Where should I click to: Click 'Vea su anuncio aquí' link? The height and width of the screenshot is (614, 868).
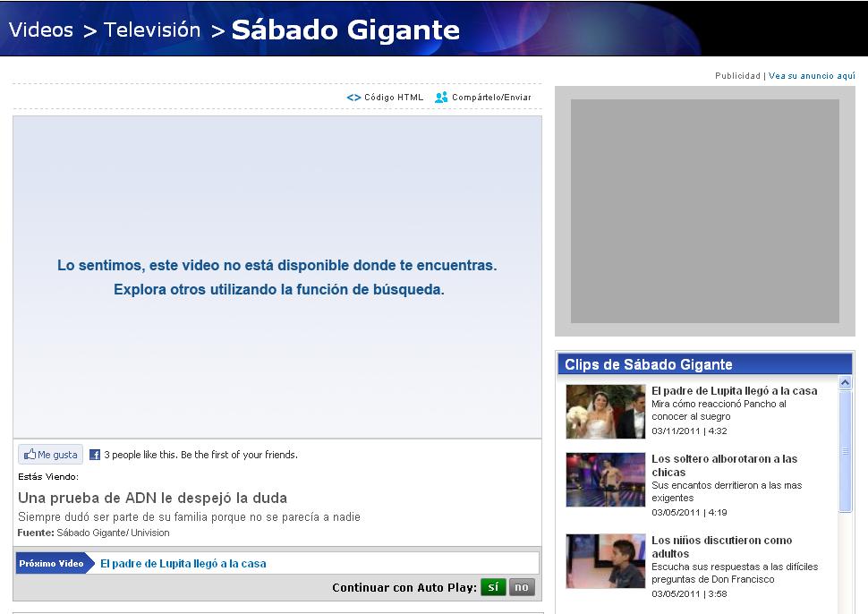(812, 76)
